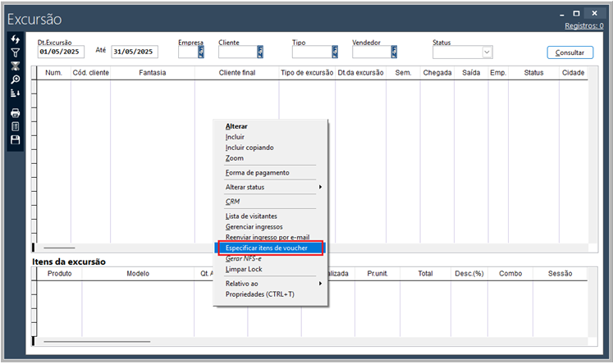
Task: Select the magnifier search icon
Action: tap(15, 80)
